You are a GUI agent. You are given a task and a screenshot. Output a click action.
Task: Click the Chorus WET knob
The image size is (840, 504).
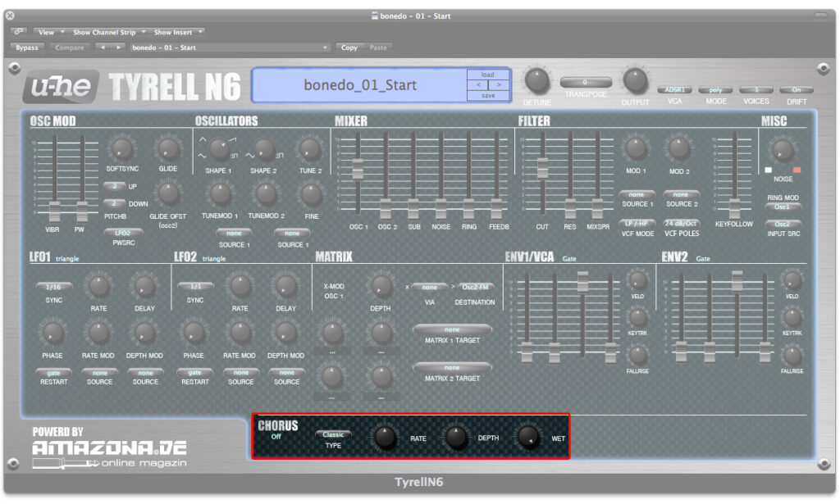pos(527,438)
